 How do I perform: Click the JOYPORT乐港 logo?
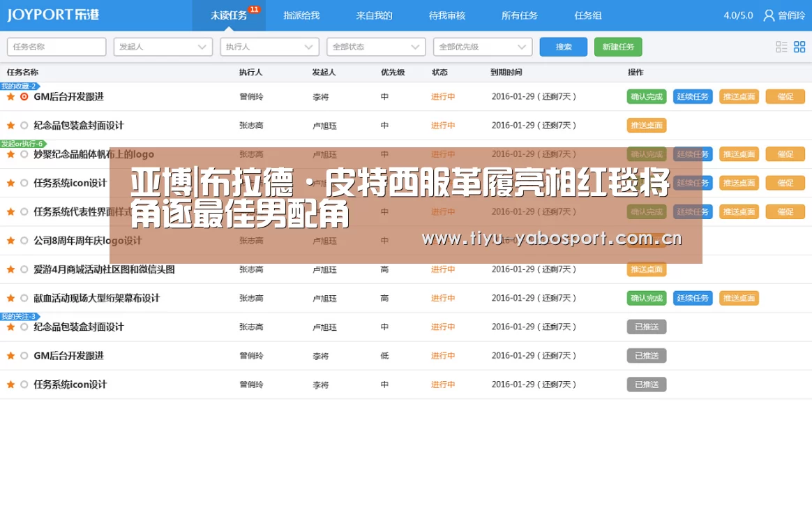point(53,15)
